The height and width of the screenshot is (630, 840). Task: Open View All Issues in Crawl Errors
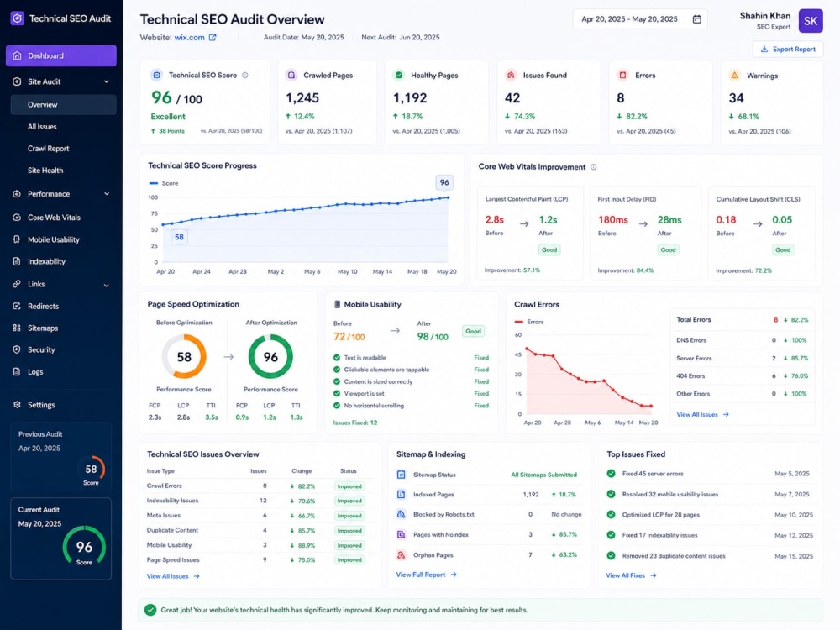(x=702, y=415)
